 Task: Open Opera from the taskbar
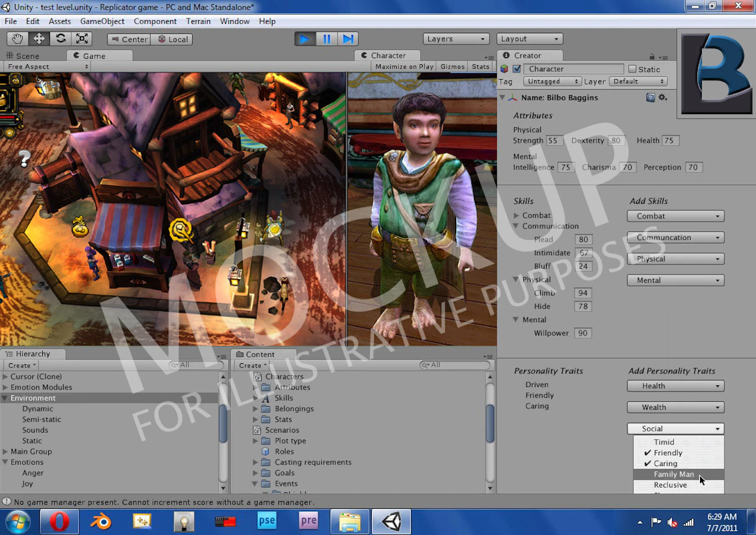click(59, 521)
